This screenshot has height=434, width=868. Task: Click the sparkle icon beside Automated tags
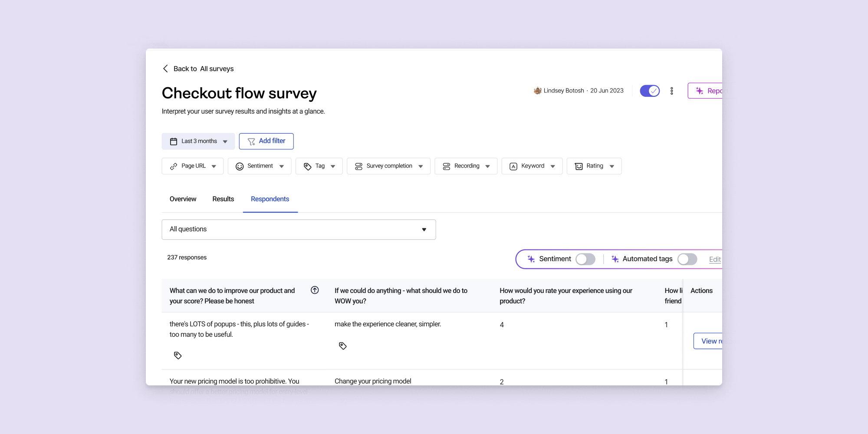tap(615, 259)
